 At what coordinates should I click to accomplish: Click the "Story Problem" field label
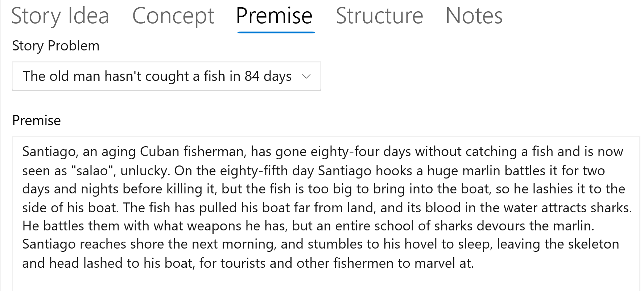click(56, 46)
